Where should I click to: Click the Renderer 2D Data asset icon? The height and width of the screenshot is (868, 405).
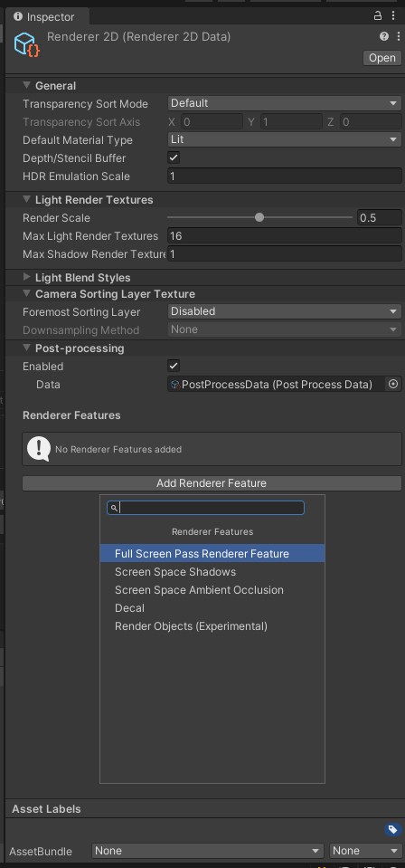[x=27, y=43]
